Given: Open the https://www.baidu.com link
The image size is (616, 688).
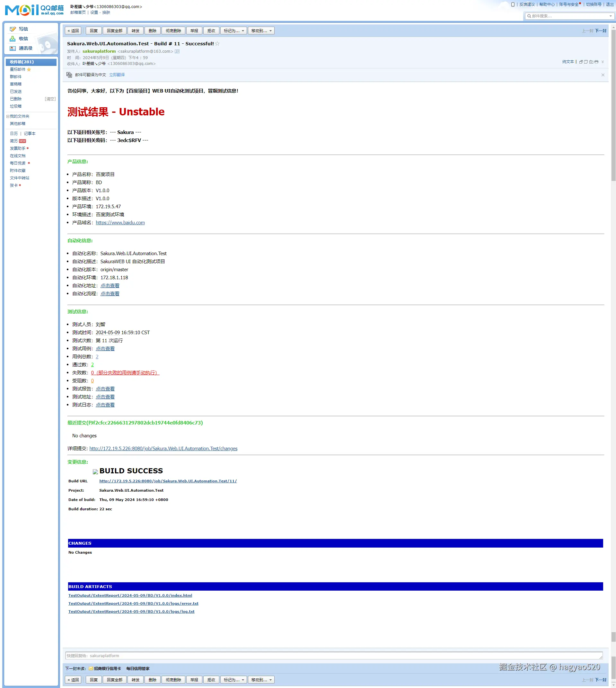Looking at the screenshot, I should [x=120, y=223].
